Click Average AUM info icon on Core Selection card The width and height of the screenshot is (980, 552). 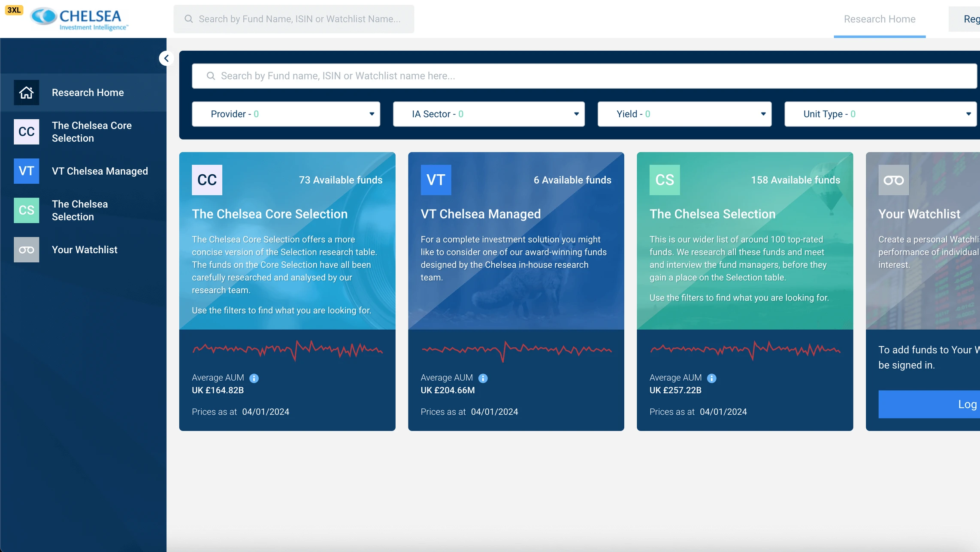(x=254, y=378)
